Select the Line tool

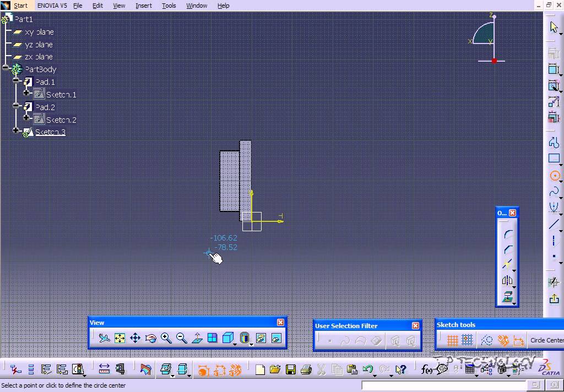coord(554,225)
